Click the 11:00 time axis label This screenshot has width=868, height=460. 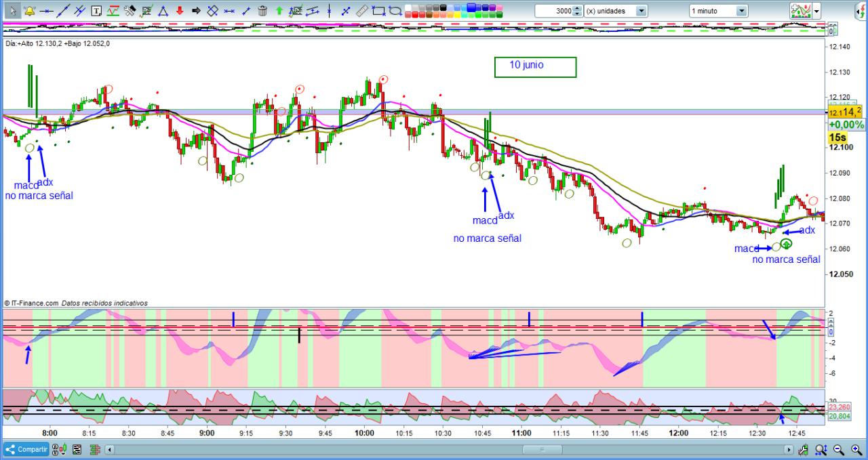[x=521, y=432]
